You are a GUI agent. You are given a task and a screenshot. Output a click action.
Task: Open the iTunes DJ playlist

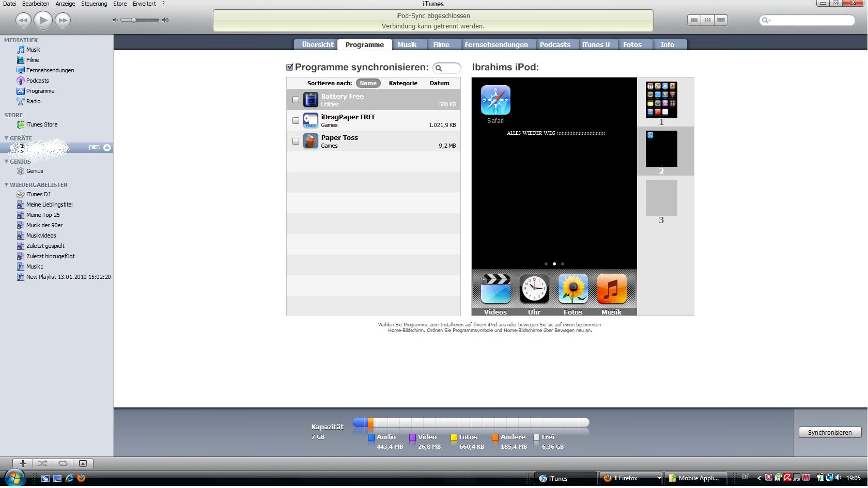[38, 194]
